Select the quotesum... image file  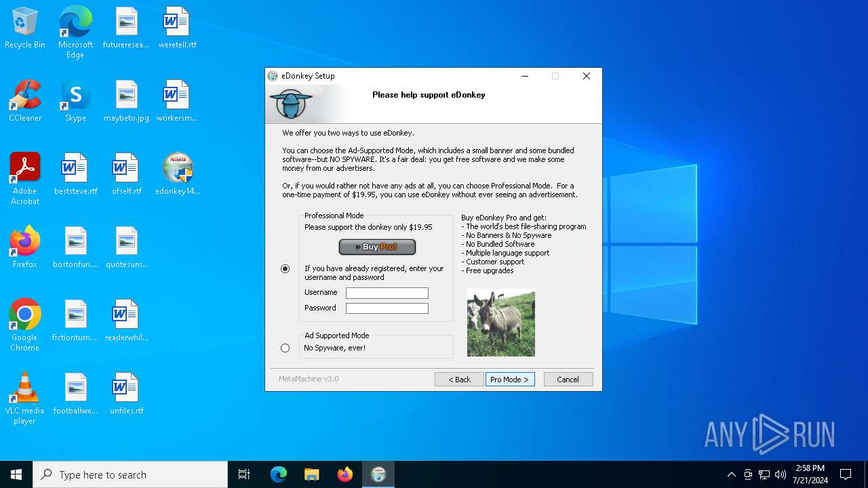pos(126,248)
